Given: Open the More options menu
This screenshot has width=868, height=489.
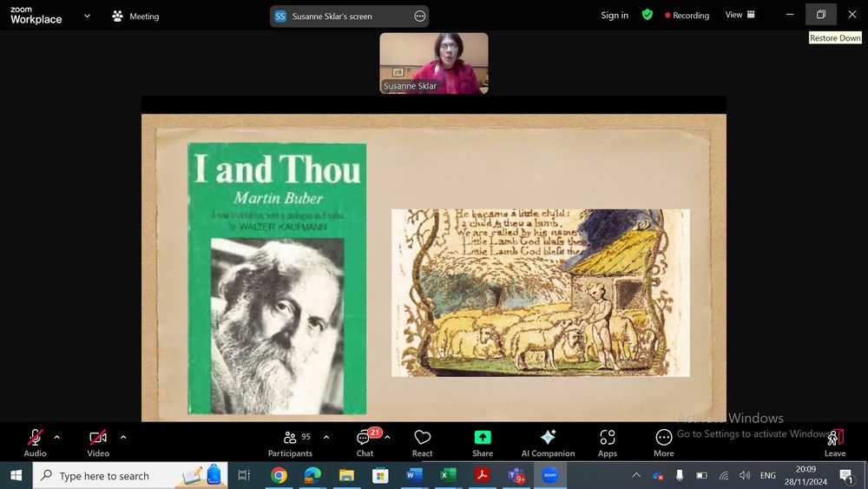Looking at the screenshot, I should point(664,443).
